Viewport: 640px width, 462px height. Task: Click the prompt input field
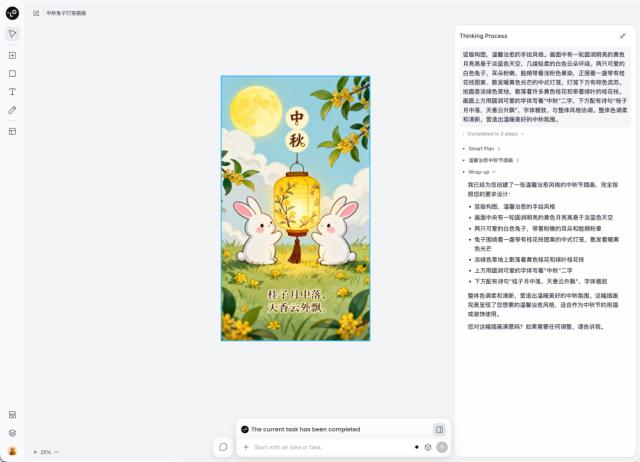coord(329,447)
